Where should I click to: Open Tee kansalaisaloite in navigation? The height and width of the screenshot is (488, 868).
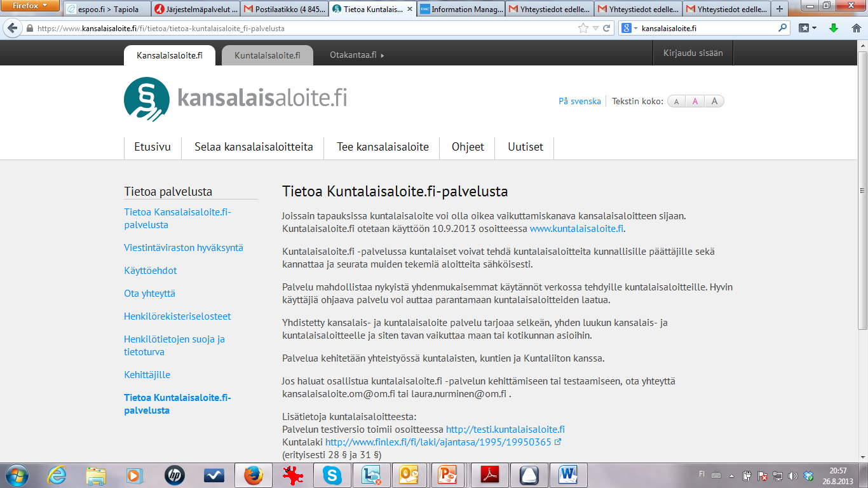tap(383, 147)
